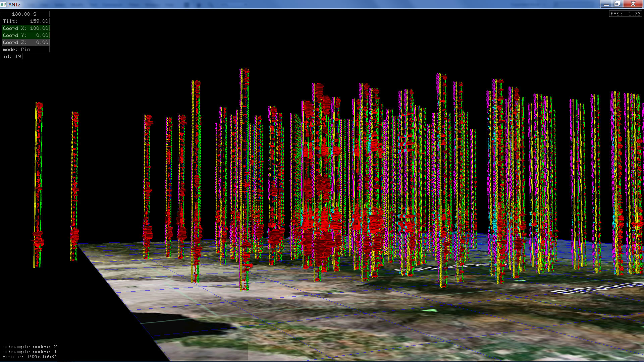Click the Resize: 1920x1053 console line

30,357
